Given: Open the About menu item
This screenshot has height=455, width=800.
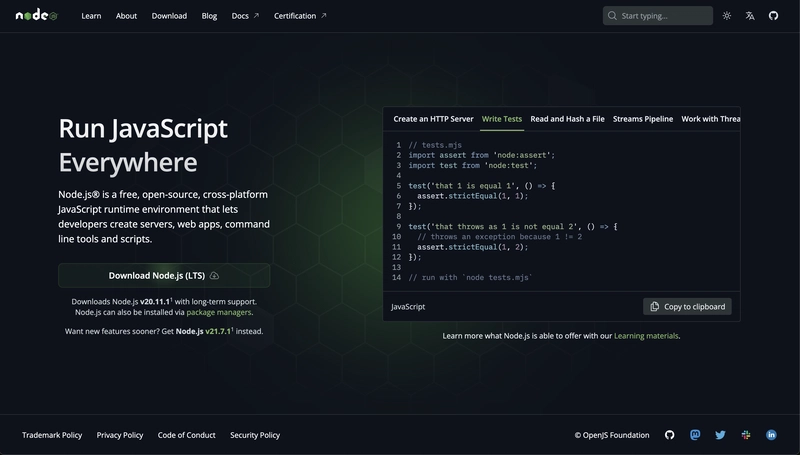Looking at the screenshot, I should tap(126, 16).
